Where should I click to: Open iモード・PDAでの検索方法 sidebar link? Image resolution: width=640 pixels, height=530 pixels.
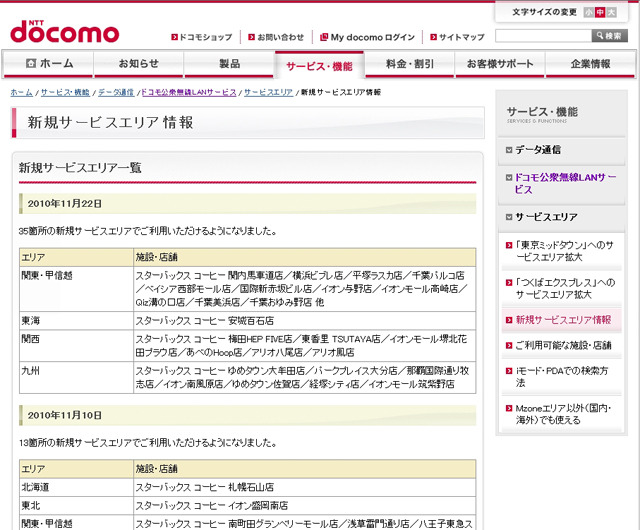tap(562, 376)
